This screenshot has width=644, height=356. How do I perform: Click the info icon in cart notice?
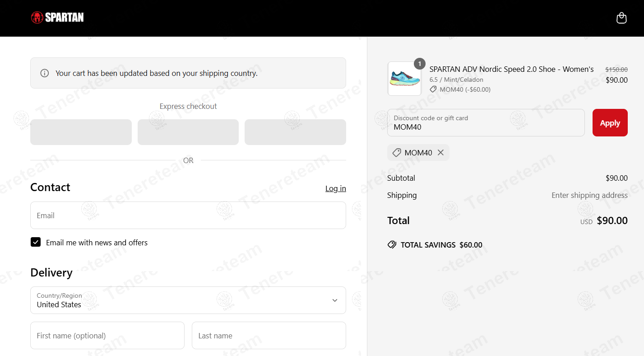click(x=44, y=73)
